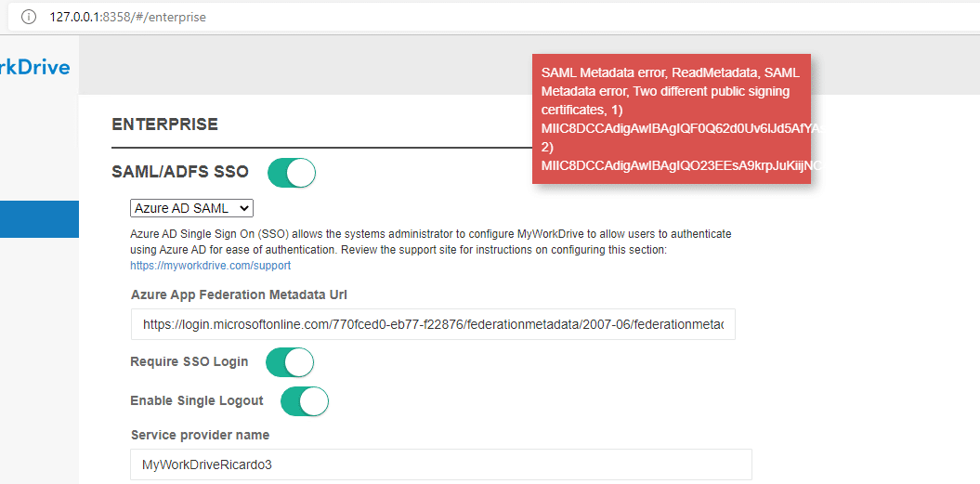980x484 pixels.
Task: Click the ENTERPRISE section heading
Action: [164, 124]
